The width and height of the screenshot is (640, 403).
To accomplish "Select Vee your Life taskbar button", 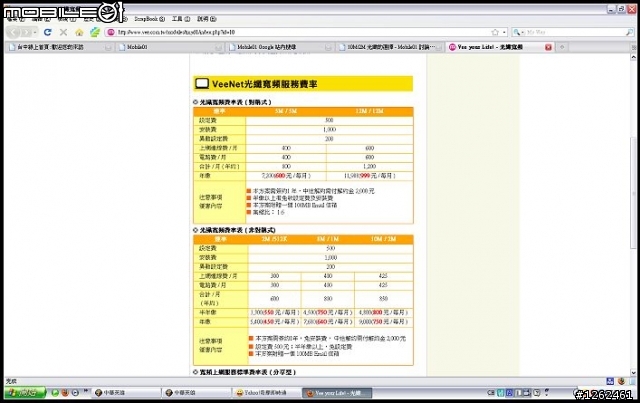I will [337, 393].
